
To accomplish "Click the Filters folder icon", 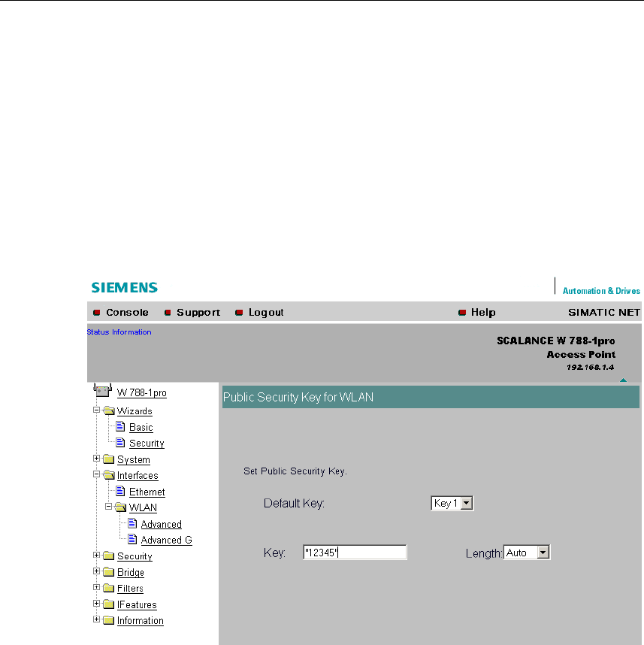I will pos(108,588).
